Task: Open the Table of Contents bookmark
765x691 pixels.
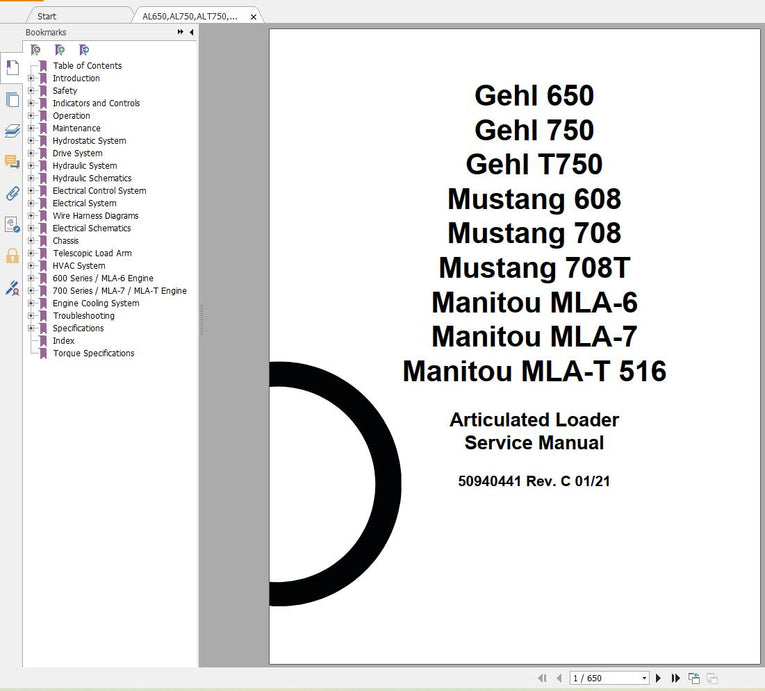Action: (x=87, y=66)
